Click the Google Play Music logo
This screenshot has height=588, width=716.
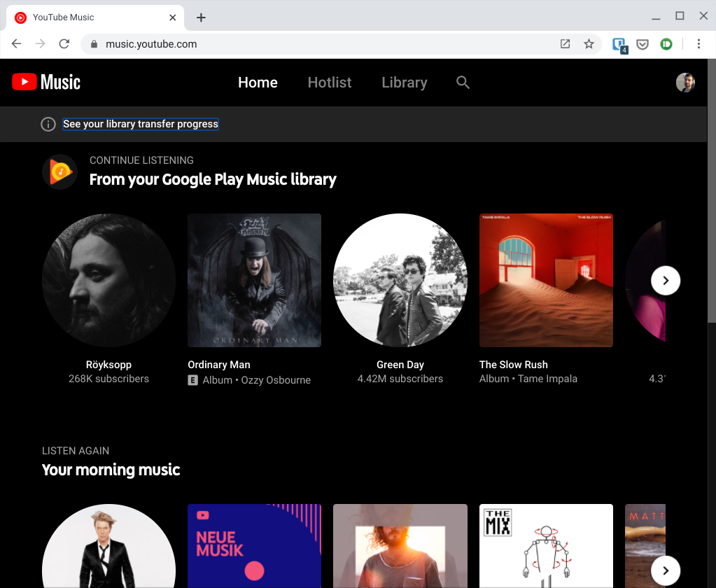coord(59,171)
